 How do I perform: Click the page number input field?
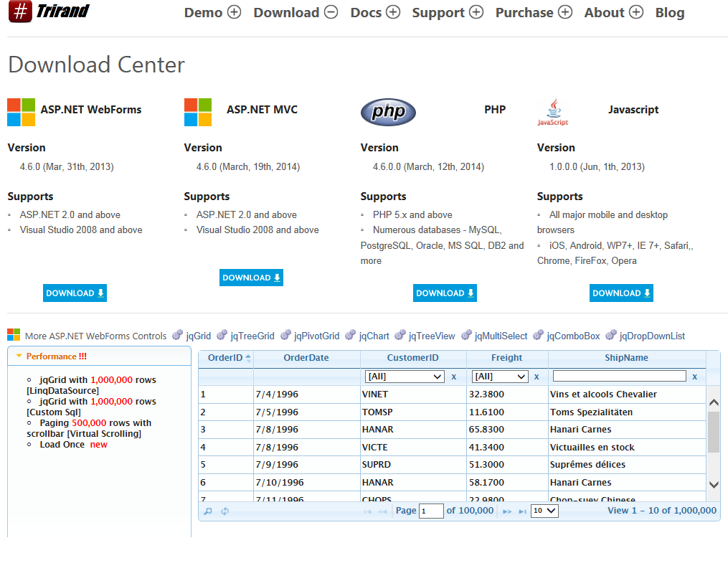pyautogui.click(x=431, y=511)
